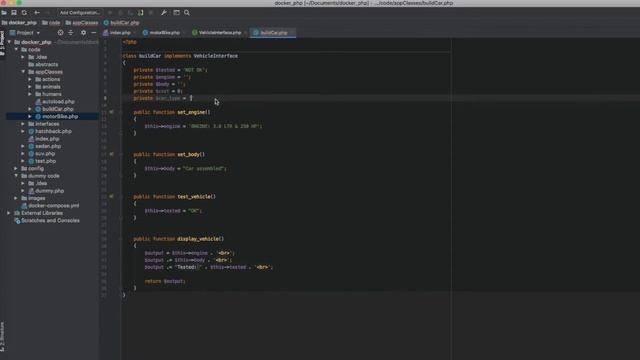The width and height of the screenshot is (640, 360).
Task: Select the buildCar.php editor tab
Action: pos(273,33)
